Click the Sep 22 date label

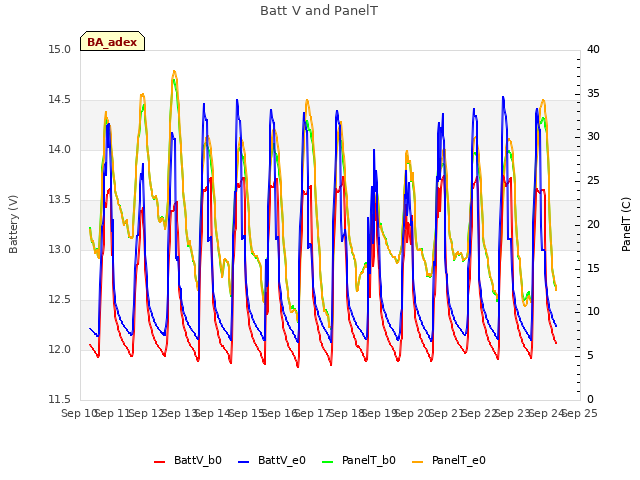480,414
